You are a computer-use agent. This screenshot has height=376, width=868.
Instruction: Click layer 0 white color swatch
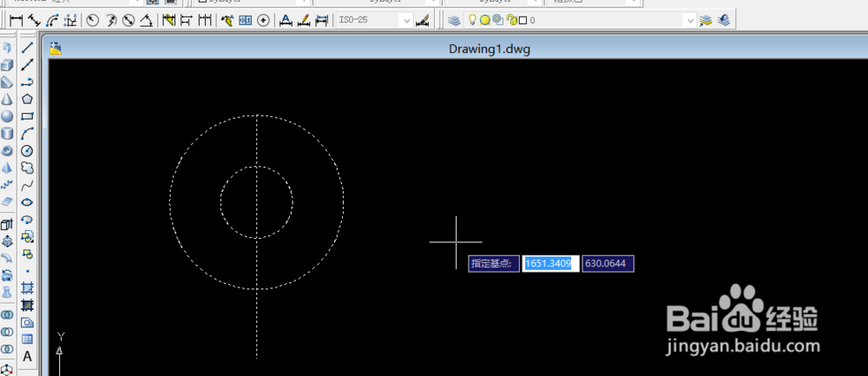(x=523, y=21)
